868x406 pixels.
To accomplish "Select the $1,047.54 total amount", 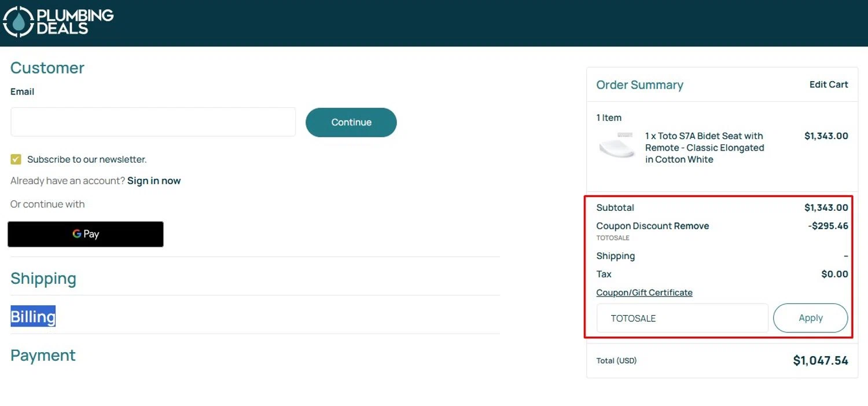I will click(x=821, y=361).
